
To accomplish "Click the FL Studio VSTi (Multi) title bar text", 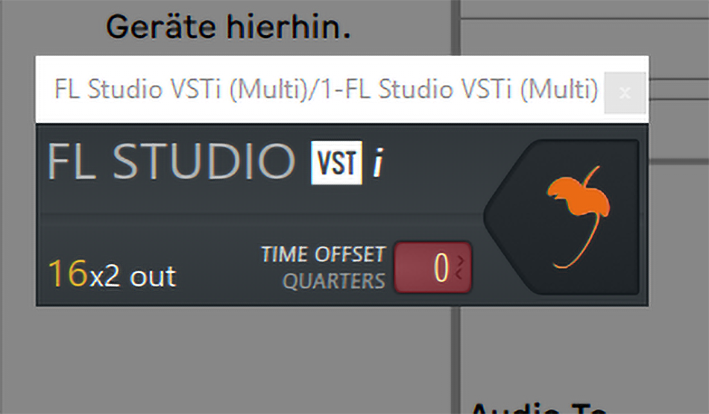I will [x=326, y=89].
